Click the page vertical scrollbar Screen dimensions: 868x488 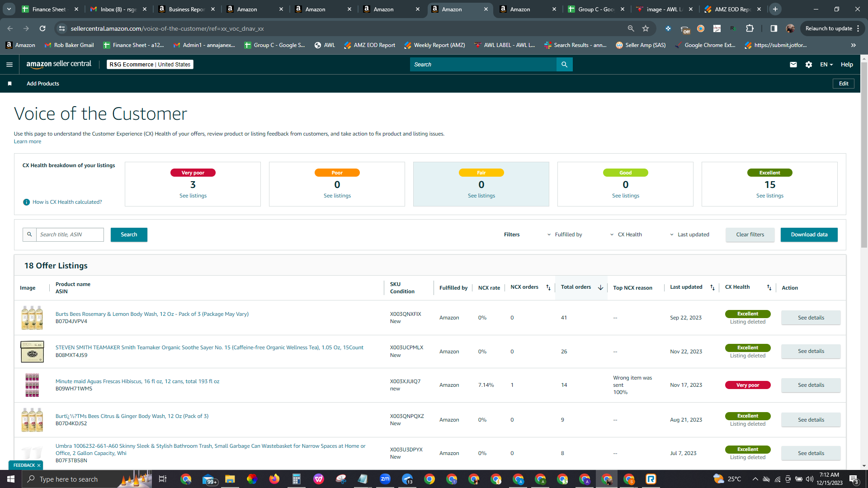coord(864,155)
